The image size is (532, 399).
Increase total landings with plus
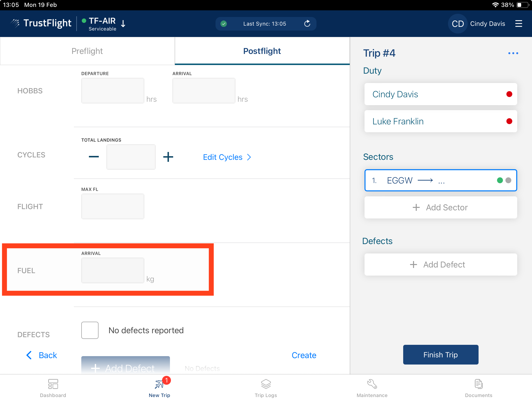coord(168,157)
